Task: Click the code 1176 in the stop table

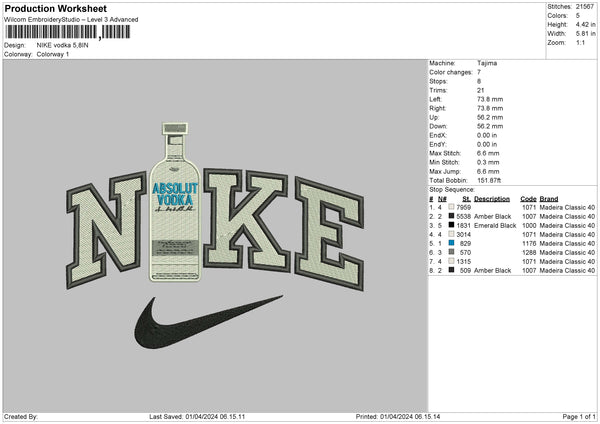Action: coord(529,243)
